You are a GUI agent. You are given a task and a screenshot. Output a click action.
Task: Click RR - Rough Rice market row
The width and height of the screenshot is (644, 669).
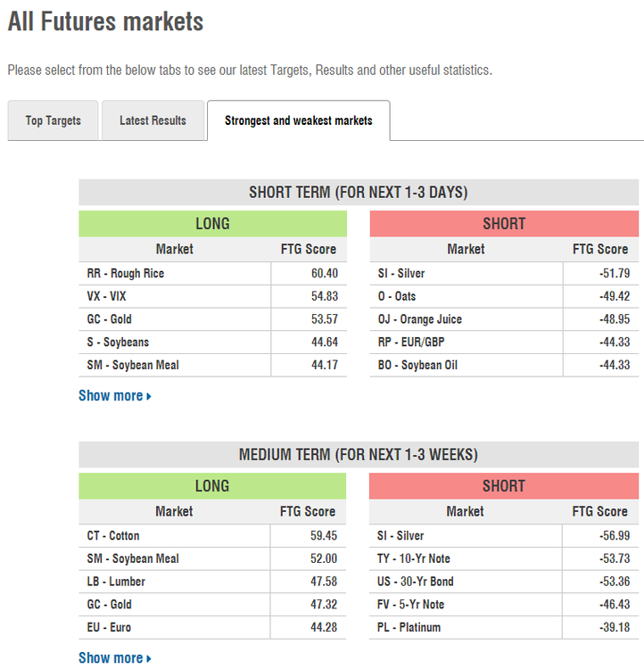click(212, 274)
